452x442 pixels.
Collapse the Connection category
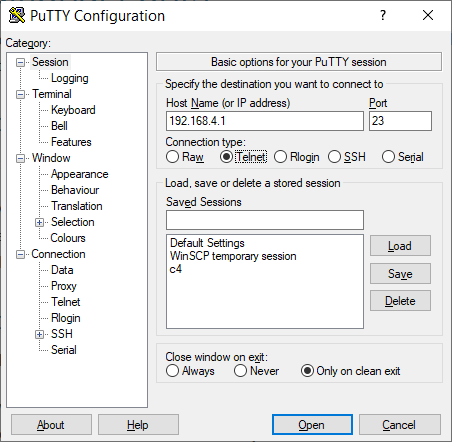tap(20, 255)
